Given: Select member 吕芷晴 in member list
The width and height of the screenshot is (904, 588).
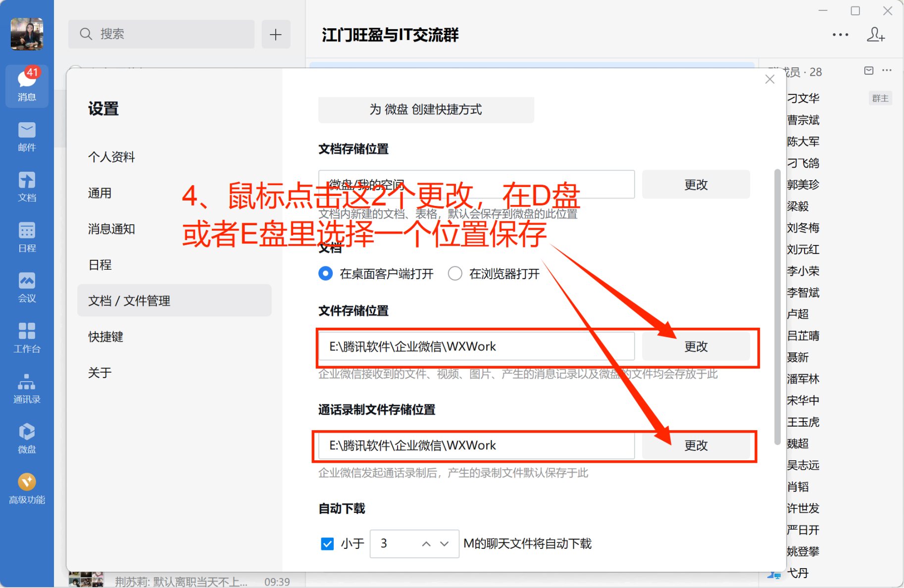Looking at the screenshot, I should click(803, 336).
